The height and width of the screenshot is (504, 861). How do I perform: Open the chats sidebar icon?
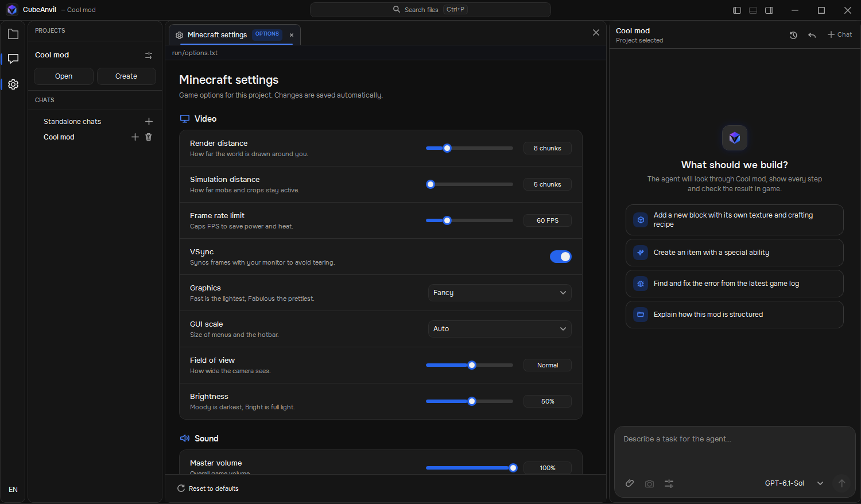(13, 59)
